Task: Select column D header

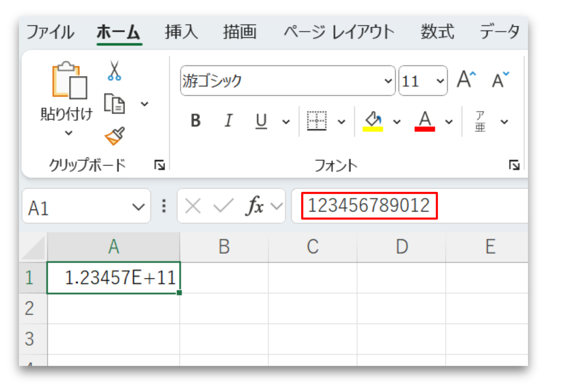Action: click(x=402, y=247)
